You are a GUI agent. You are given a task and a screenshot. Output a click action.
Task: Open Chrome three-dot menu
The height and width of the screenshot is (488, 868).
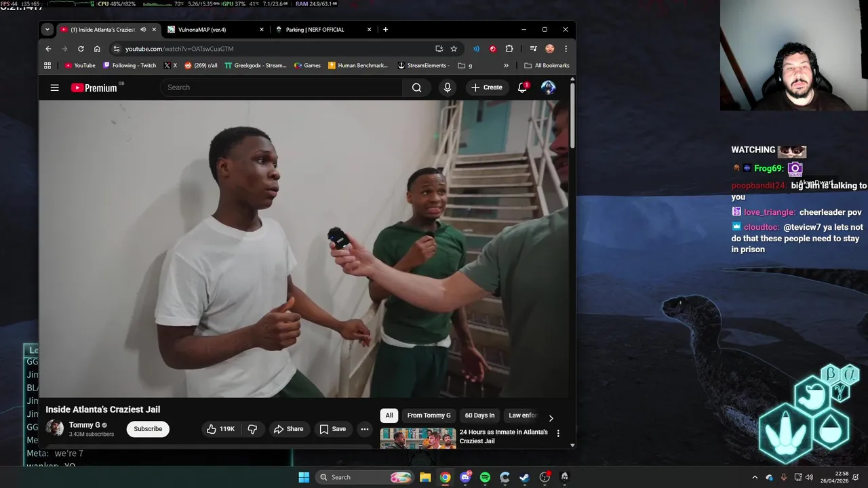pos(566,49)
